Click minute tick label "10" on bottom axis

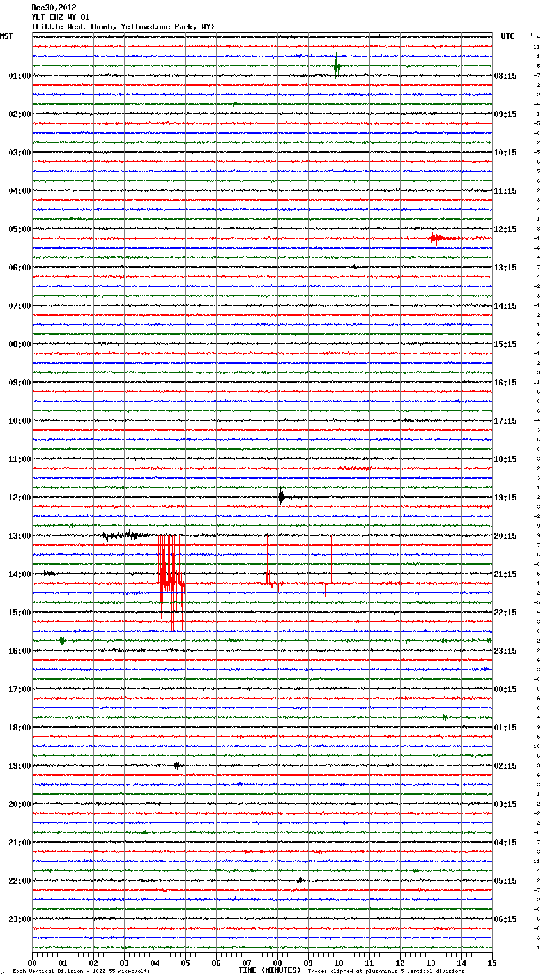[339, 963]
